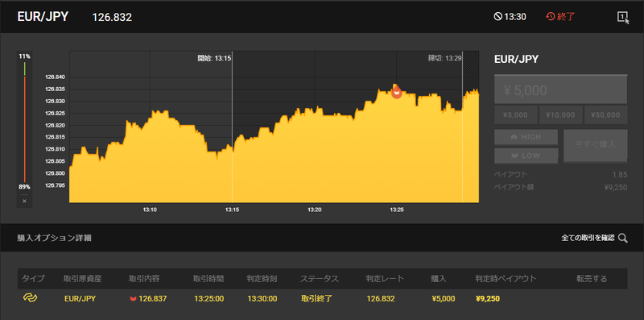The image size is (644, 320).
Task: Click the 判定時刻 column header
Action: click(262, 278)
